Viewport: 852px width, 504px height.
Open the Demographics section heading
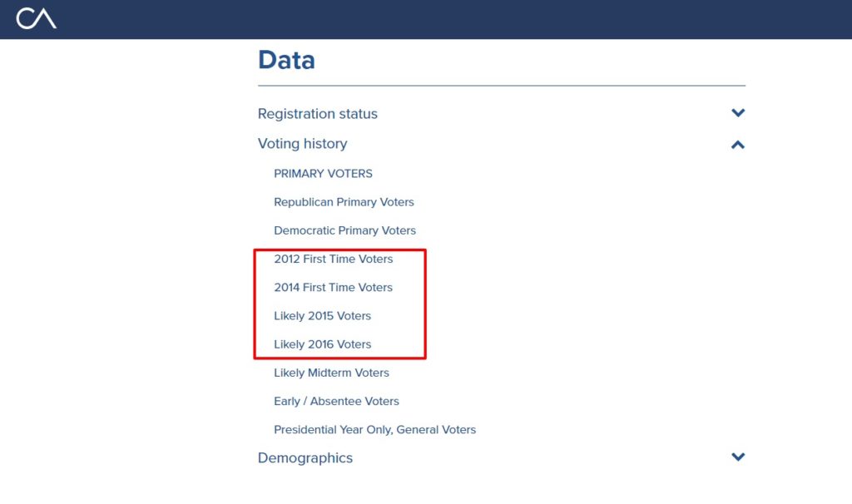coord(305,457)
